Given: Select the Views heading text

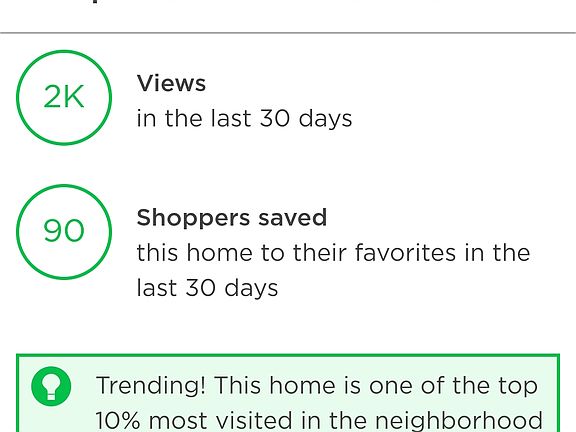Looking at the screenshot, I should 171,83.
